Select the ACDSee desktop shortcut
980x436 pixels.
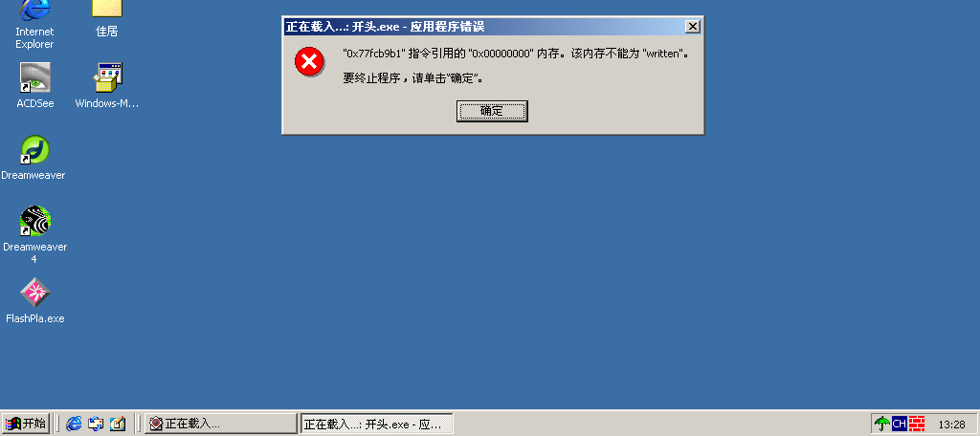click(35, 86)
